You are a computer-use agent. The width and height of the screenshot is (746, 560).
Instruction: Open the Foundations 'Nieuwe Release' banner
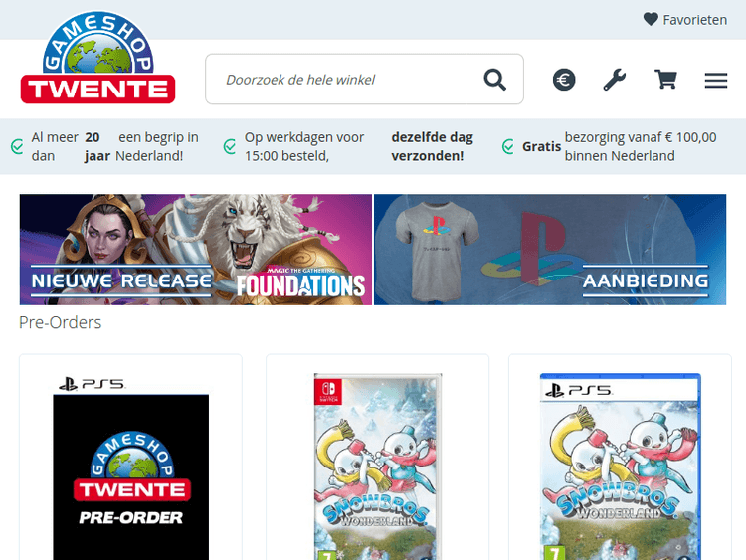pos(196,250)
